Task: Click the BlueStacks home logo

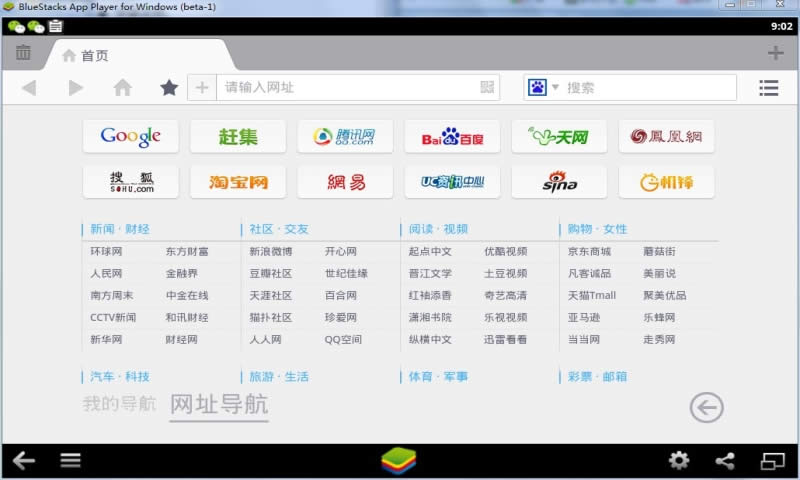Action: coord(398,461)
